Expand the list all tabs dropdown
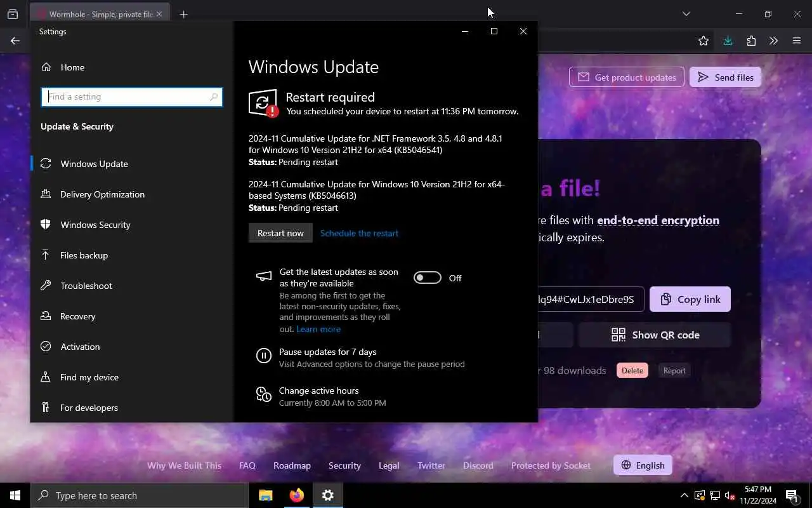The width and height of the screenshot is (812, 508). (x=686, y=14)
